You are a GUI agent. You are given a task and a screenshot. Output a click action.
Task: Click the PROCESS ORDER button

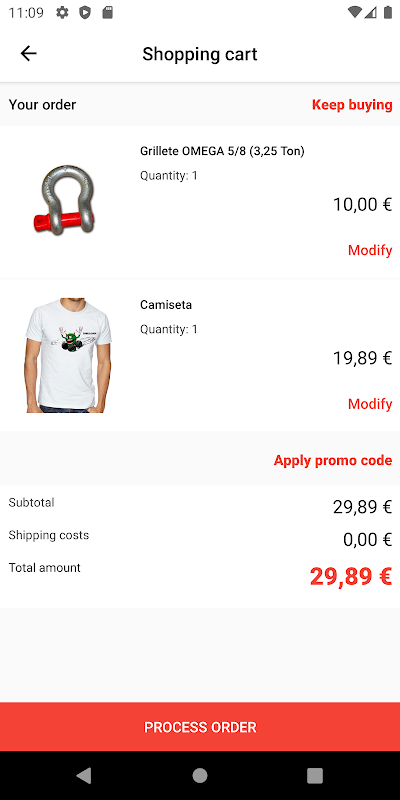200,727
